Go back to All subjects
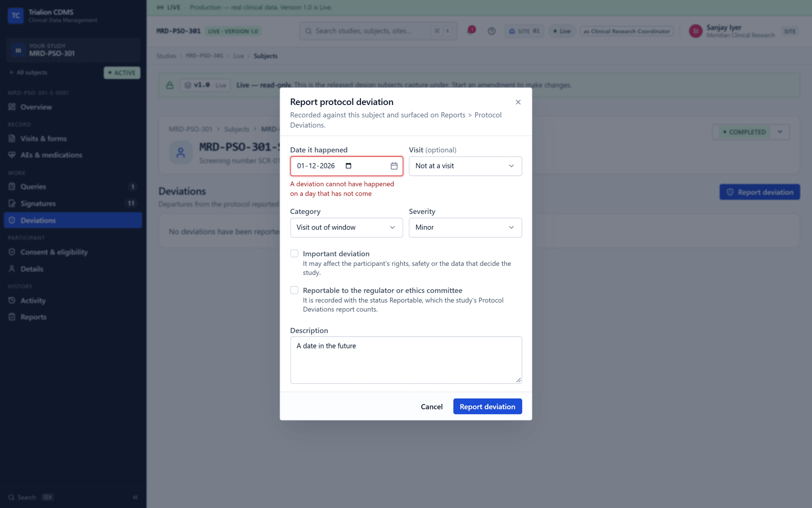 click(28, 73)
